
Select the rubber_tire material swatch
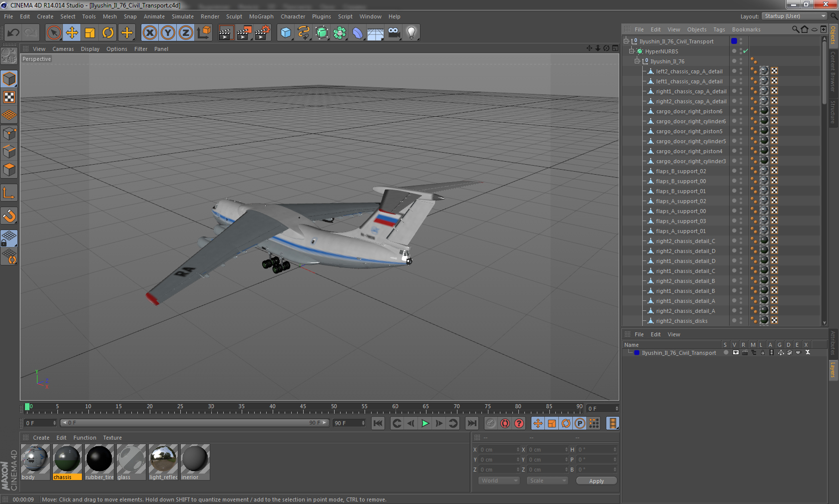(99, 462)
